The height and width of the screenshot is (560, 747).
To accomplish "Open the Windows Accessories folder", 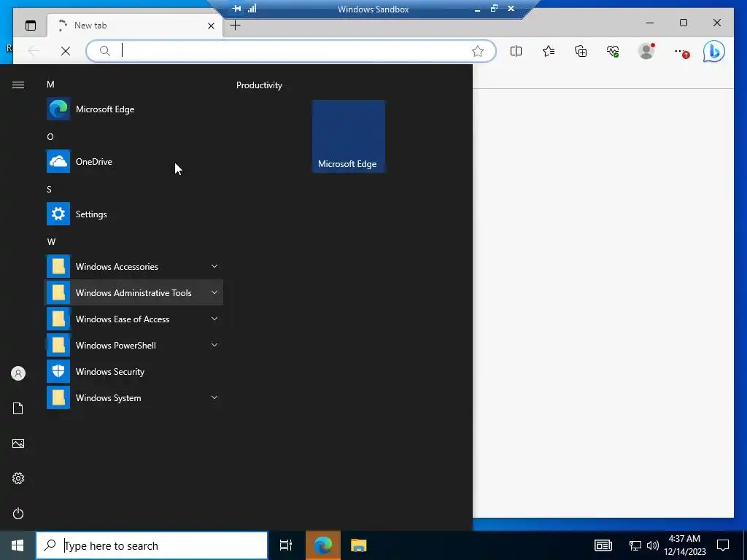I will tap(133, 266).
